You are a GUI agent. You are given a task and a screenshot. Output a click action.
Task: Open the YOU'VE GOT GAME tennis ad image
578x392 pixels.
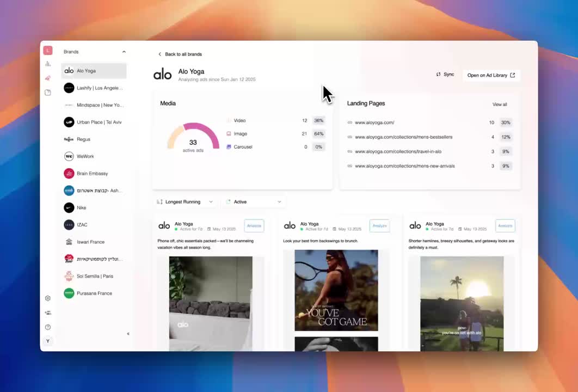[x=336, y=290]
